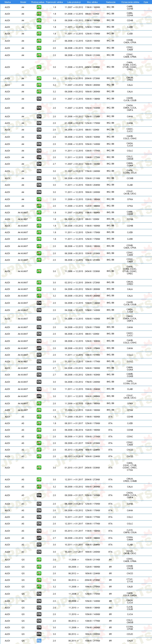Click the Oznaczenie silnika column header

click(x=130, y=2)
